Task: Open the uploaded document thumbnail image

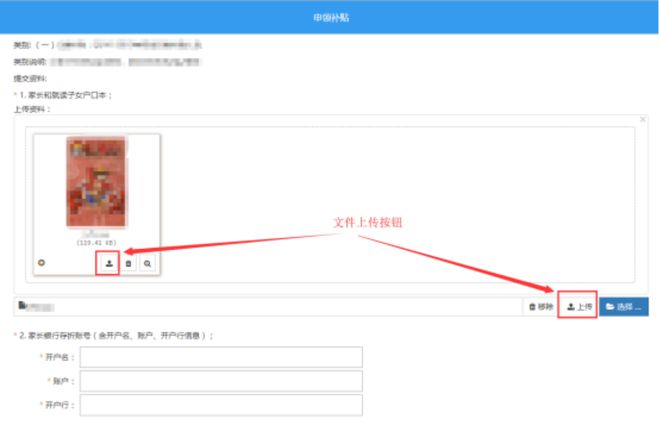Action: (96, 182)
